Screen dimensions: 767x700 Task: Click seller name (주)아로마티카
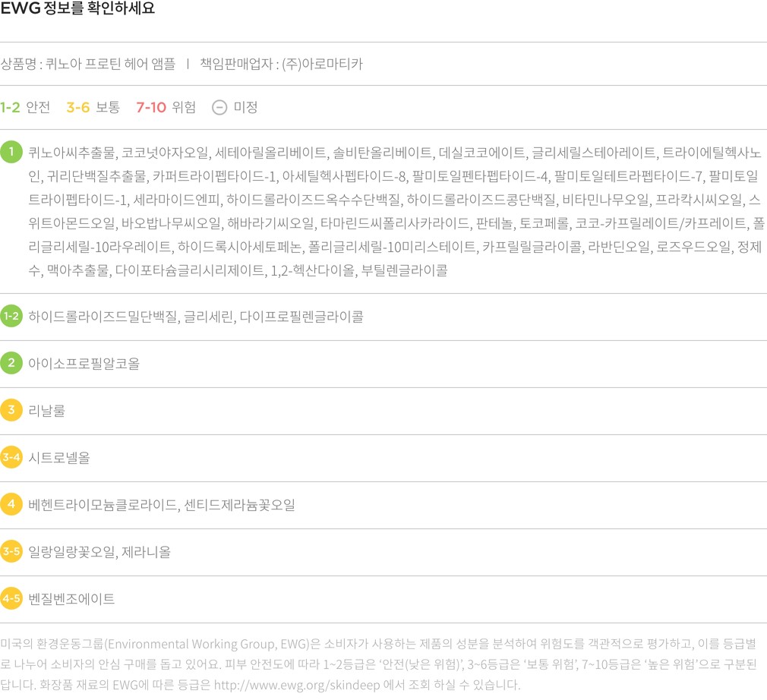pyautogui.click(x=322, y=64)
